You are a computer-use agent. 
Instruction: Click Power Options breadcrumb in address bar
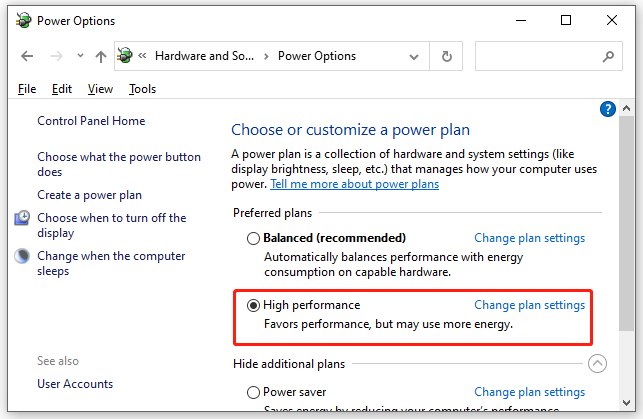pyautogui.click(x=317, y=56)
